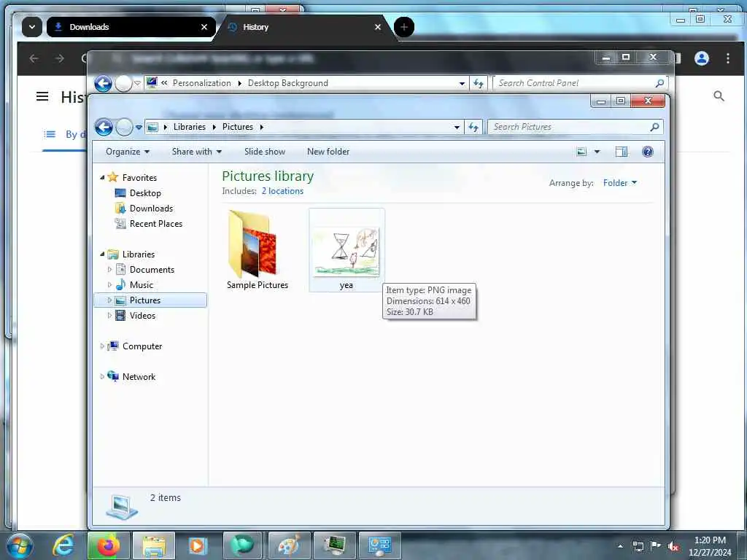Collapse the Libraries group

click(x=102, y=254)
